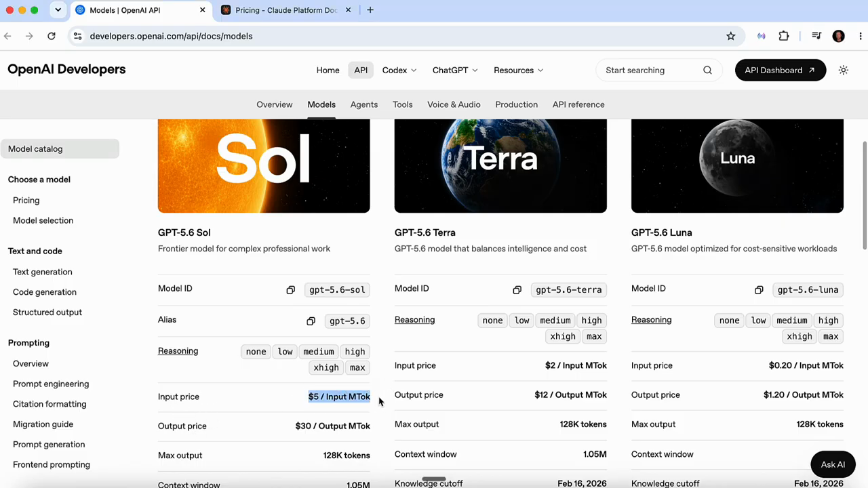Open the Agents sub-navigation tab

click(x=364, y=104)
